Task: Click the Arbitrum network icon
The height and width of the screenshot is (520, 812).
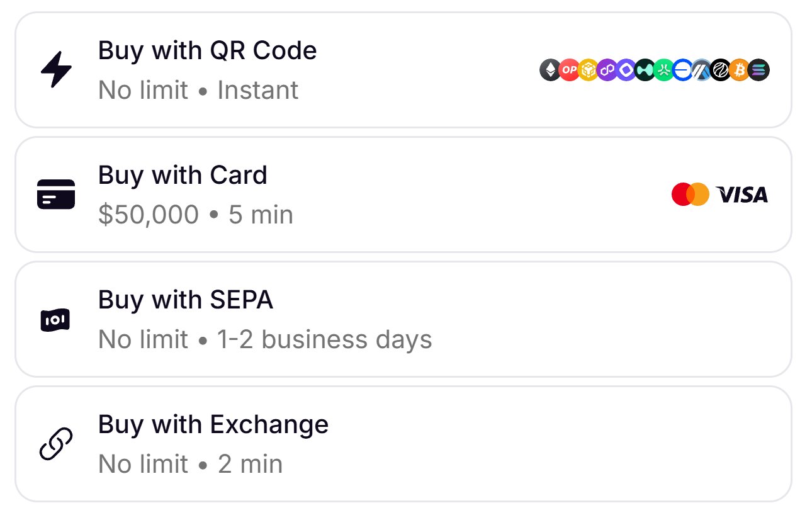Action: tap(702, 71)
